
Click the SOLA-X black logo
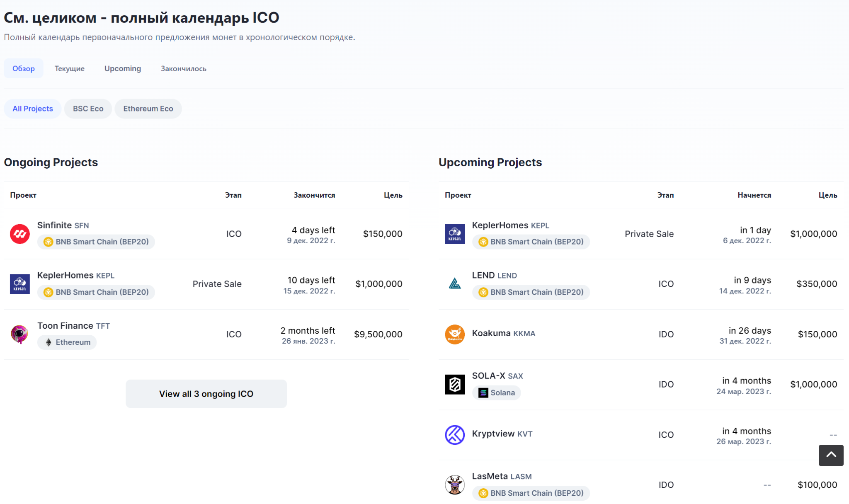coord(454,384)
